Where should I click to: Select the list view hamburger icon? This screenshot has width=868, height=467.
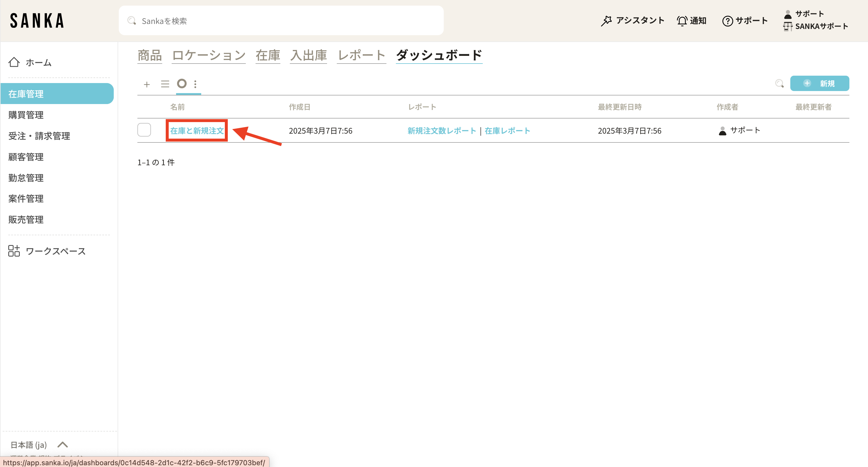pos(165,84)
